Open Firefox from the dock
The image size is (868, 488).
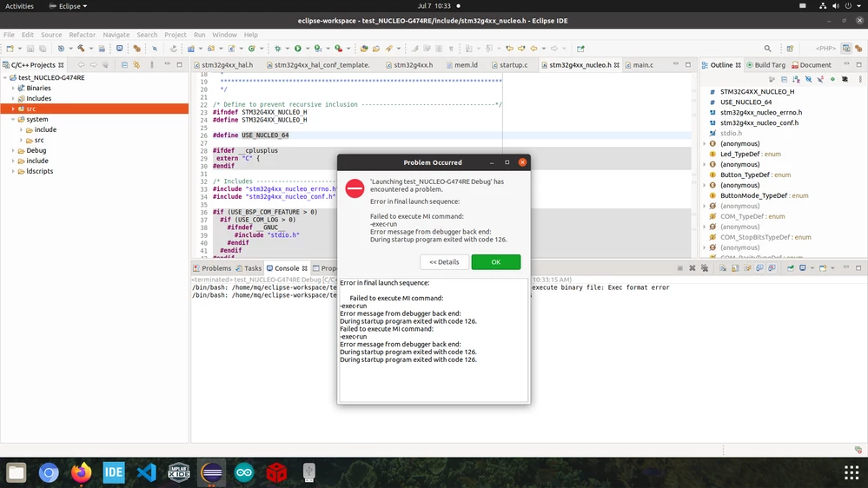tap(82, 472)
